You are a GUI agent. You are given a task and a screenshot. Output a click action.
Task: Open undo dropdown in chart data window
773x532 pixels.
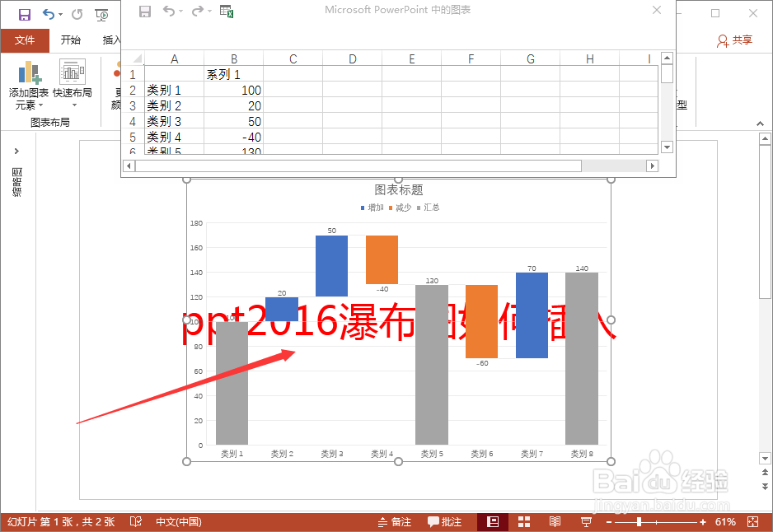(x=180, y=12)
